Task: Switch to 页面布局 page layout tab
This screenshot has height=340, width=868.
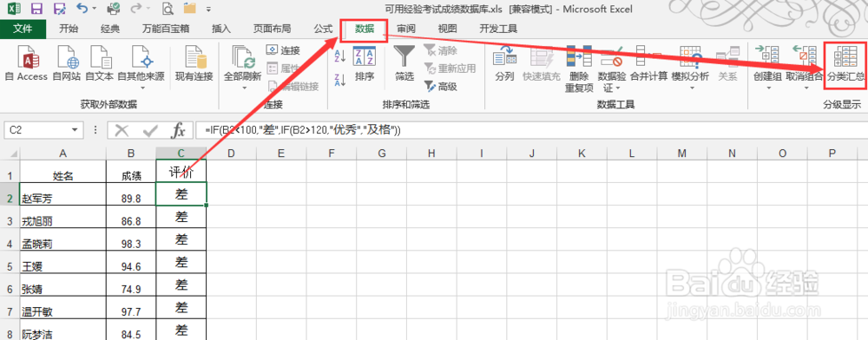Action: click(x=272, y=29)
